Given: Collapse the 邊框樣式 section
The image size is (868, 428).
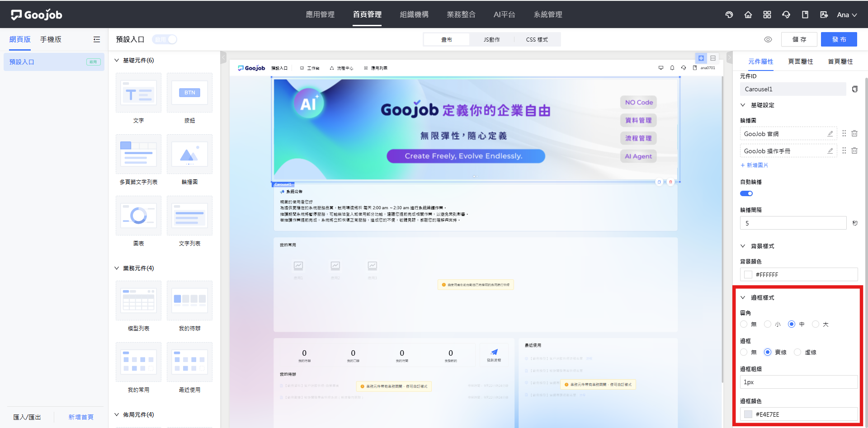Looking at the screenshot, I should pos(743,297).
